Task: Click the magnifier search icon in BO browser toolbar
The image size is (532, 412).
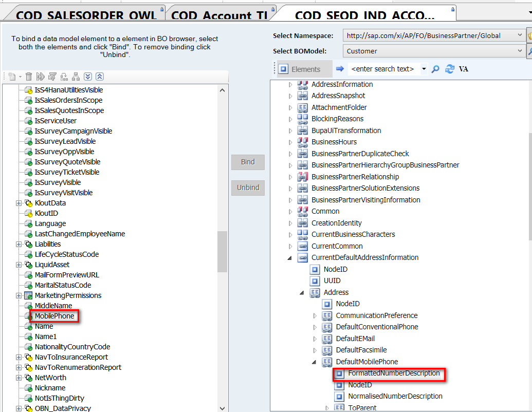Action: (x=435, y=69)
